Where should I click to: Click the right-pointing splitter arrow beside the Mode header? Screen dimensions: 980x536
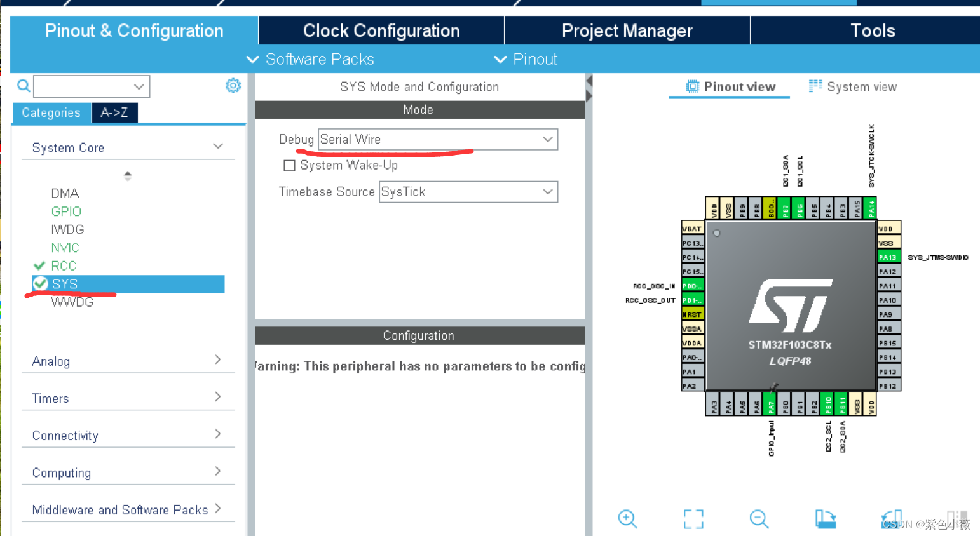[589, 97]
